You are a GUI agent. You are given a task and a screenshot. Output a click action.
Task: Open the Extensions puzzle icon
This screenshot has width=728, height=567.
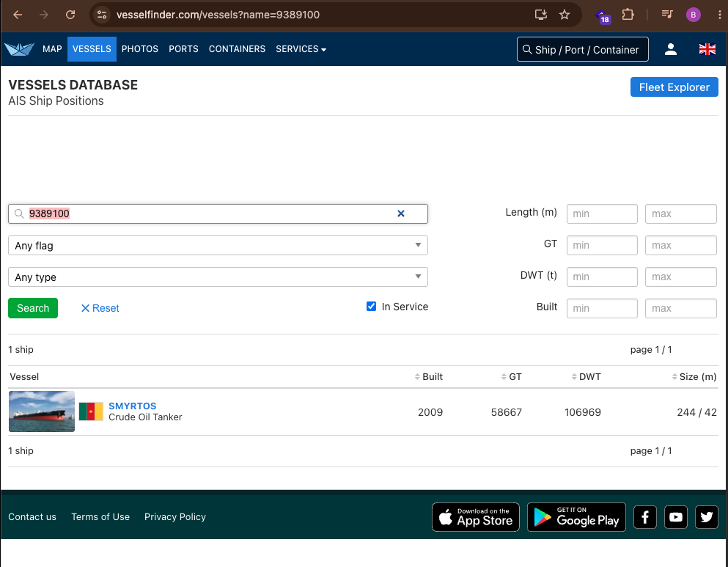[x=628, y=15]
